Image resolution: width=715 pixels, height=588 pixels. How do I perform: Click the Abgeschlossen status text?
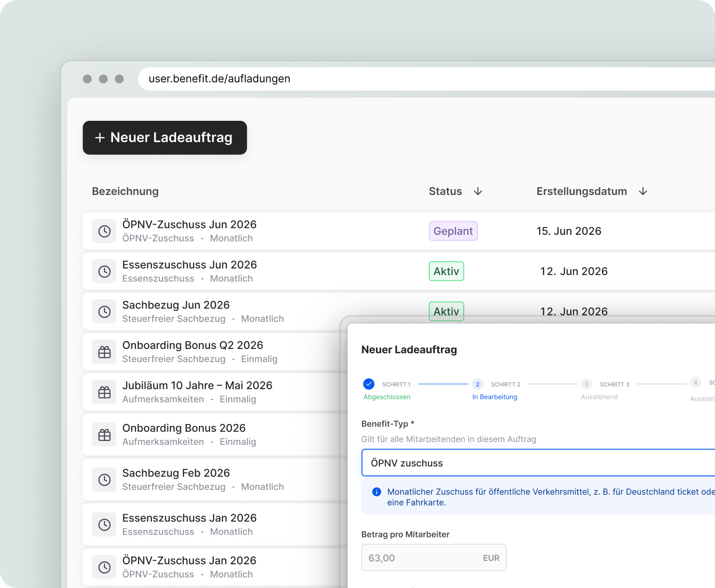tap(387, 397)
